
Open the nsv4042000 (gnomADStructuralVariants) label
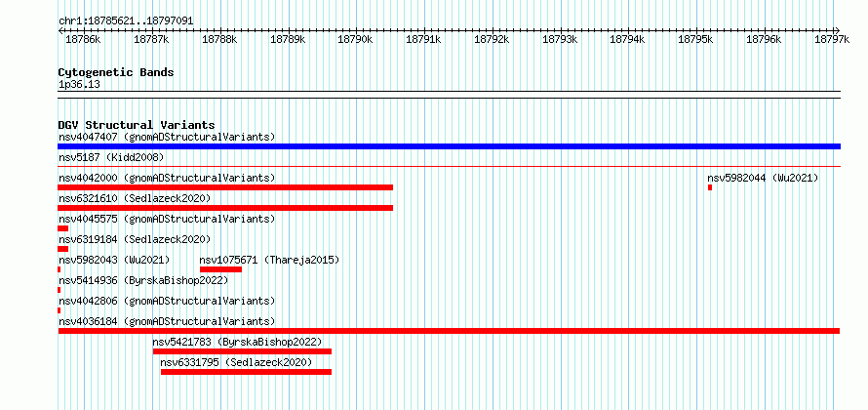tap(167, 178)
